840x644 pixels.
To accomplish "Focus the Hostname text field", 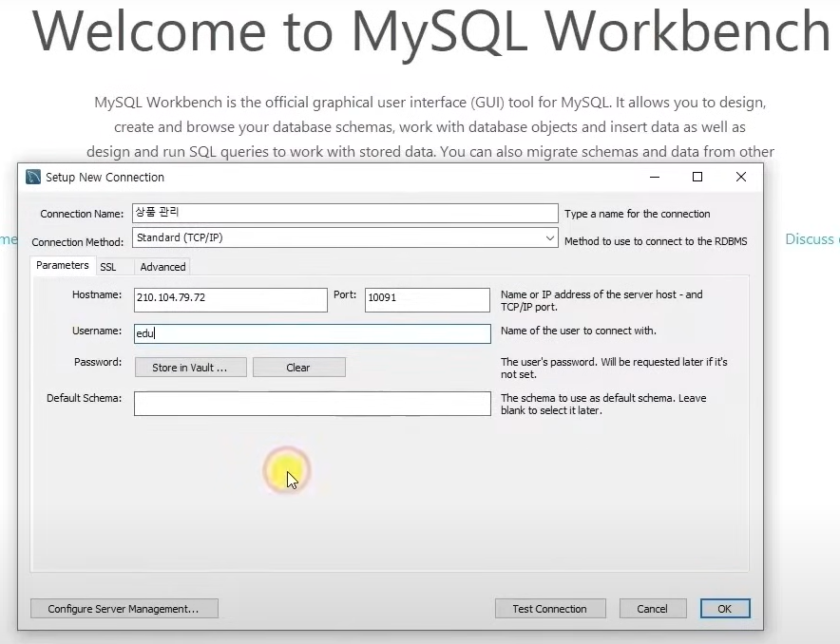I will tap(230, 300).
